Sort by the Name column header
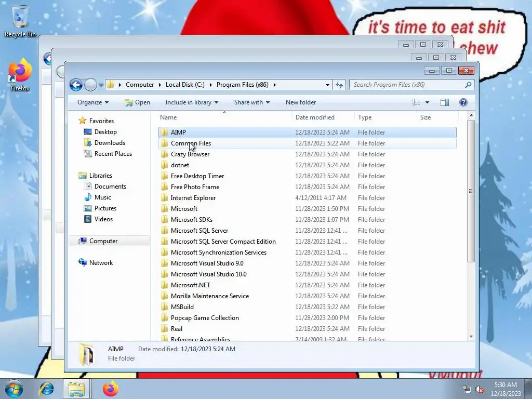Image resolution: width=532 pixels, height=399 pixels. pos(224,117)
